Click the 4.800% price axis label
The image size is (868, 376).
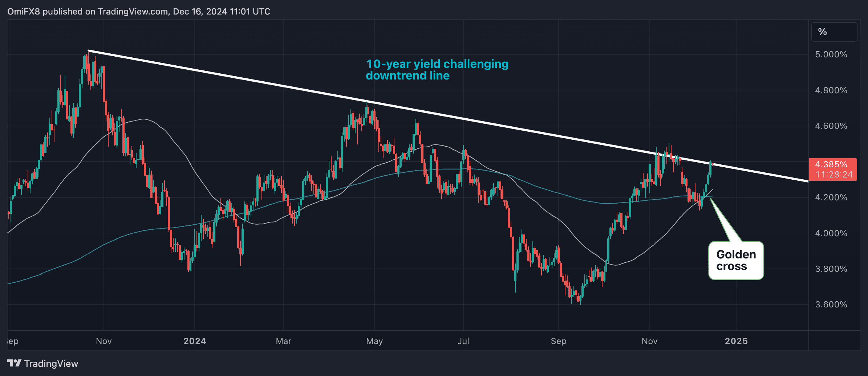831,90
